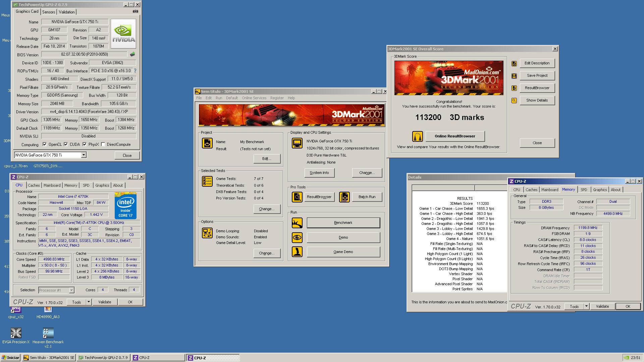Click the System Info button
This screenshot has height=362, width=644.
coord(319,173)
